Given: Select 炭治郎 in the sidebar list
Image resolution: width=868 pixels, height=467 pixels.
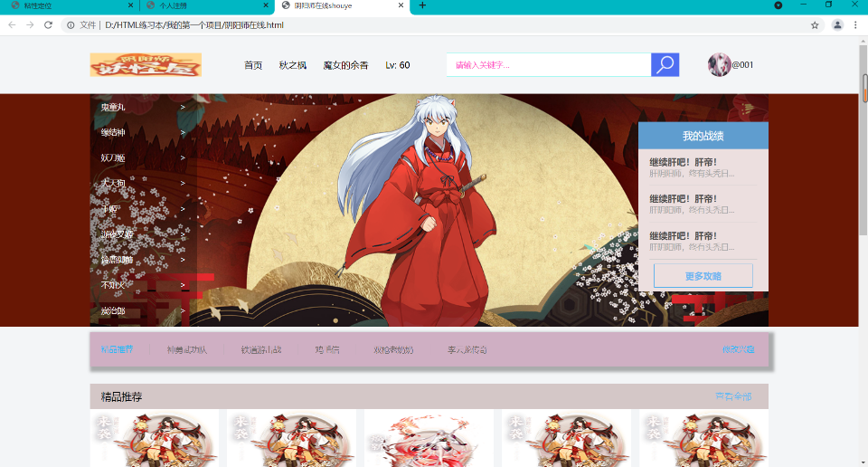Looking at the screenshot, I should click(113, 311).
